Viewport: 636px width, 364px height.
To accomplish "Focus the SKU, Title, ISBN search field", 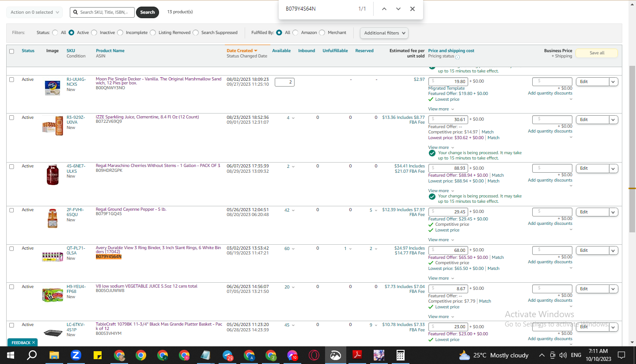I will point(102,12).
